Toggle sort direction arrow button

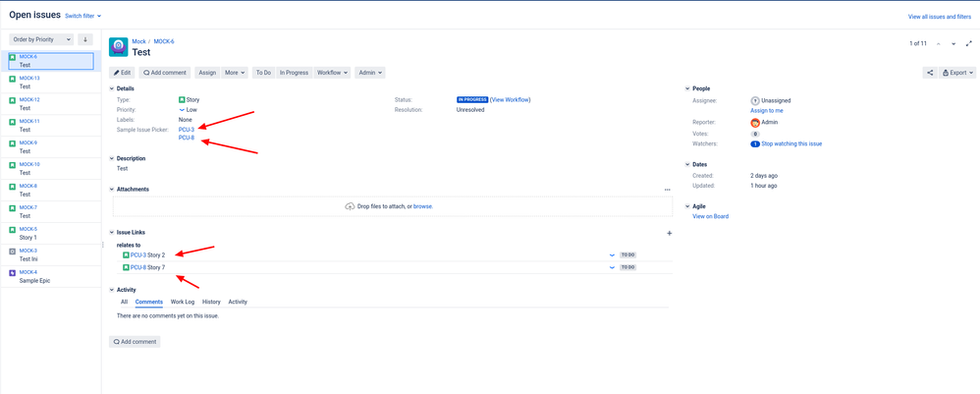click(85, 39)
